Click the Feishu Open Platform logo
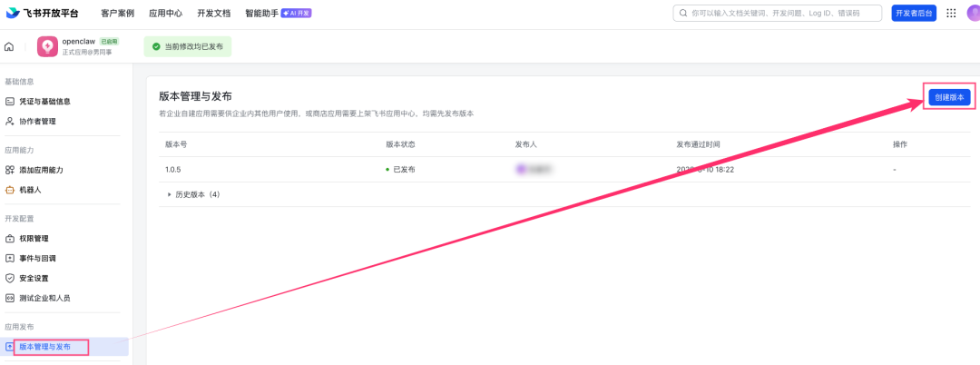The image size is (980, 365). coord(41,13)
